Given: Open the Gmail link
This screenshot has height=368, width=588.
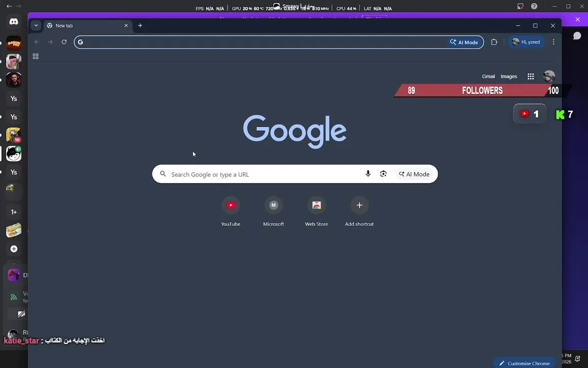Looking at the screenshot, I should (x=488, y=76).
